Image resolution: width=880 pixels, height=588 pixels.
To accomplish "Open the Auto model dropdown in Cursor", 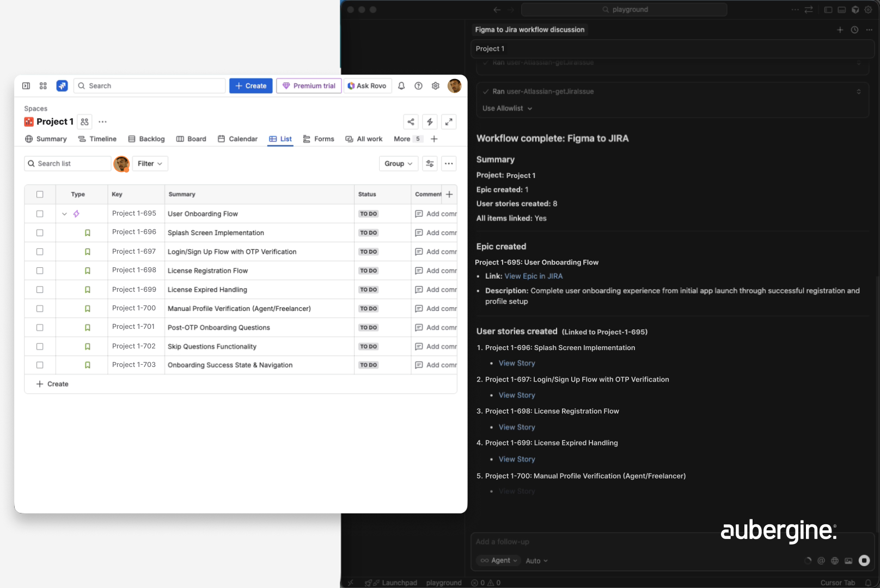I will [537, 561].
